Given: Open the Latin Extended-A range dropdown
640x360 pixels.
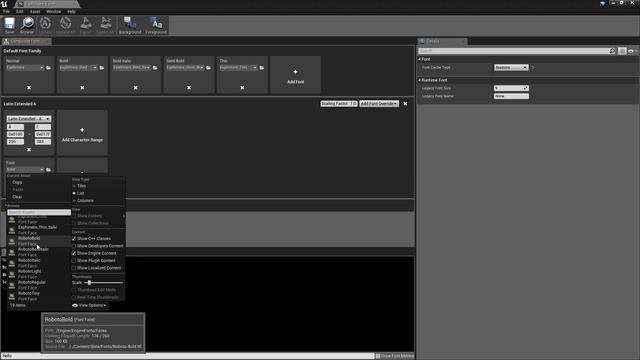Looking at the screenshot, I should click(x=29, y=119).
